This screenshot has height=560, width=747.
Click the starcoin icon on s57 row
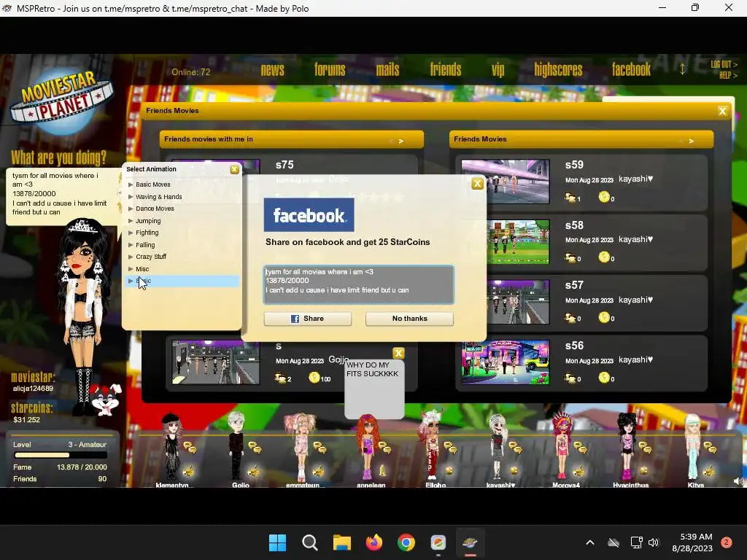pyautogui.click(x=604, y=317)
